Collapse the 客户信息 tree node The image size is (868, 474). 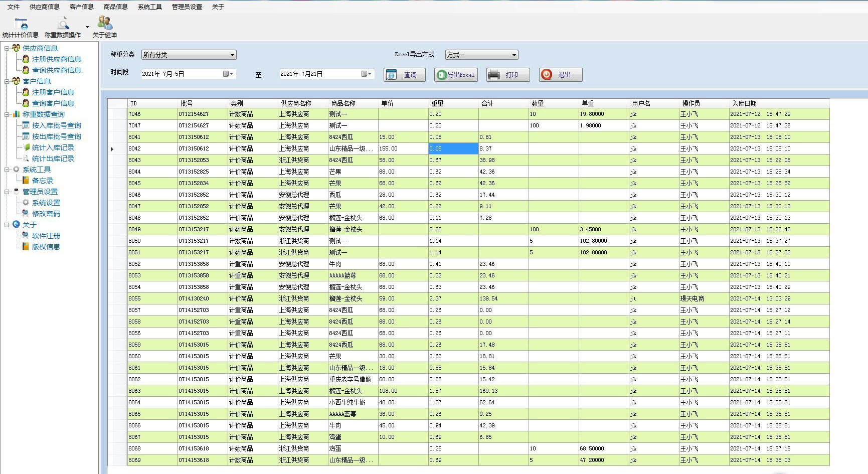tap(7, 81)
